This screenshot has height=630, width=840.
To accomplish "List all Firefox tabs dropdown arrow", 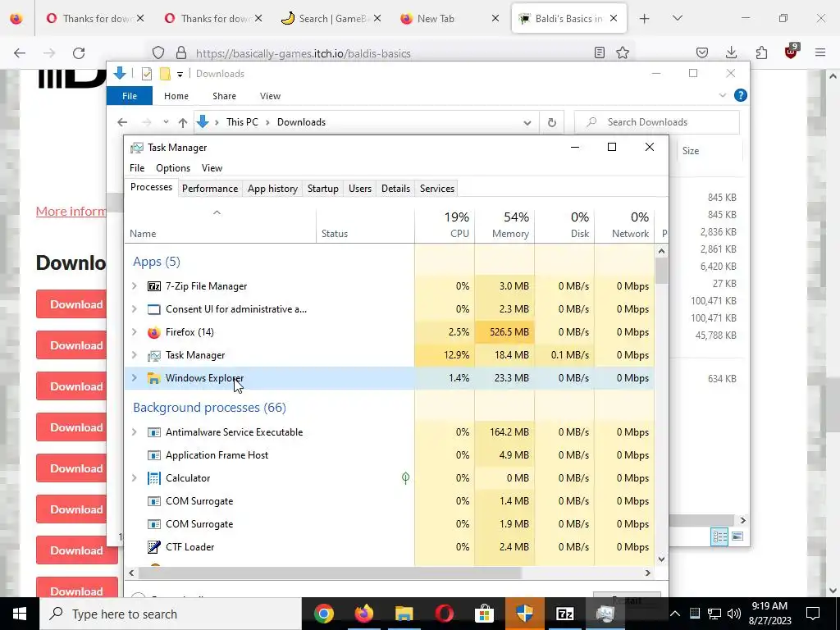I will [677, 18].
